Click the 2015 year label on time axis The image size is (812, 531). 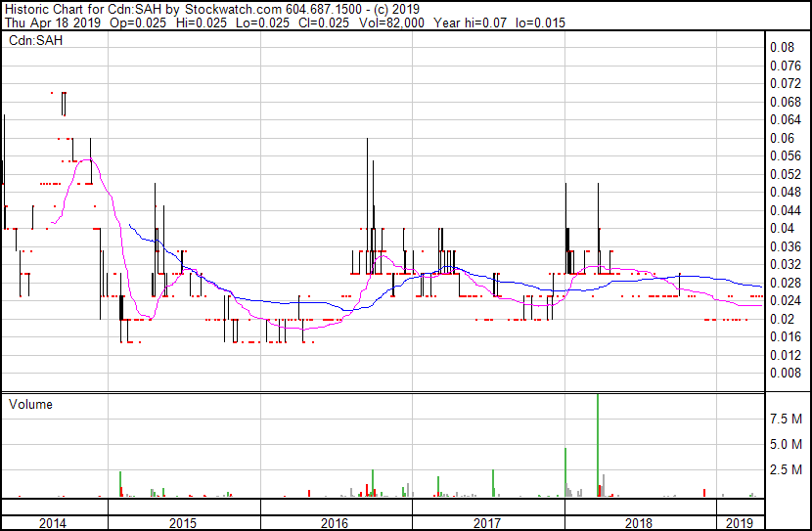pos(183,523)
